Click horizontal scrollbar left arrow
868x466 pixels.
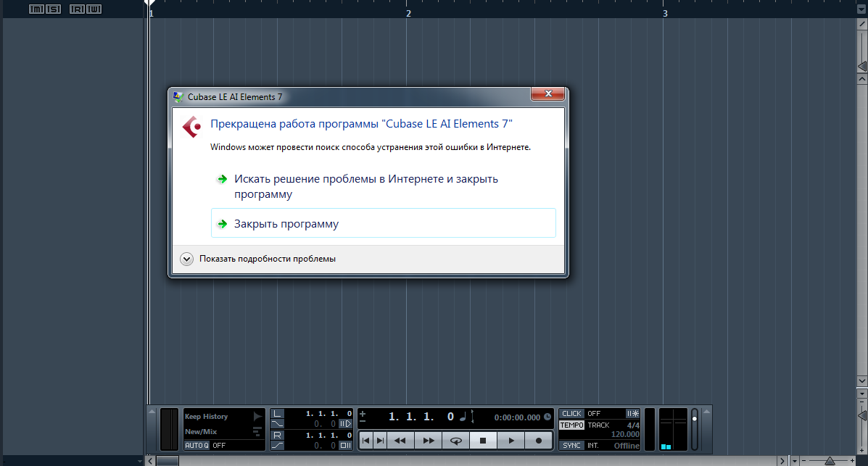tap(150, 461)
